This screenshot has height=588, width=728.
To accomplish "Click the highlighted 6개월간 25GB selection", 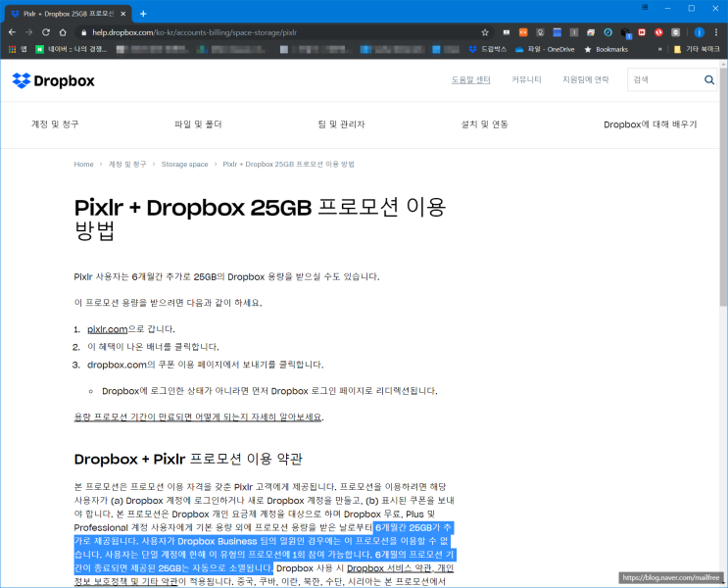I will (x=265, y=548).
